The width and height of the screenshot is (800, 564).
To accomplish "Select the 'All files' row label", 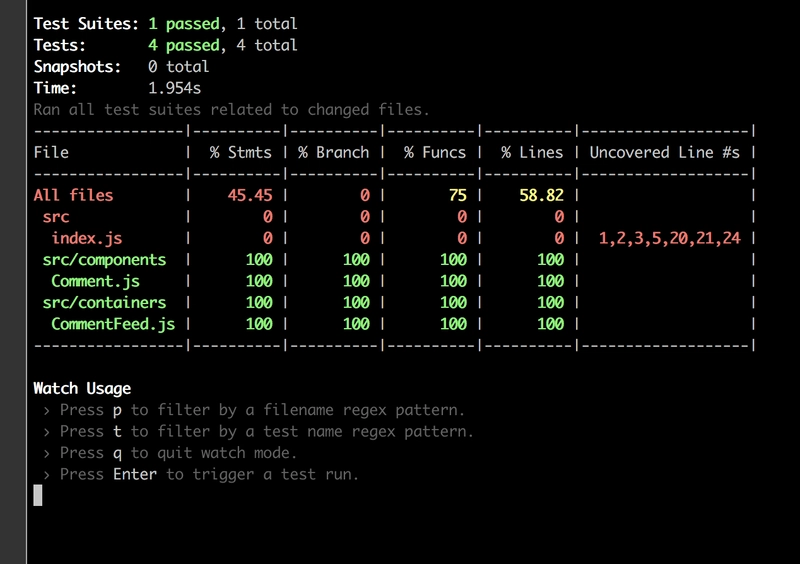I will point(73,195).
